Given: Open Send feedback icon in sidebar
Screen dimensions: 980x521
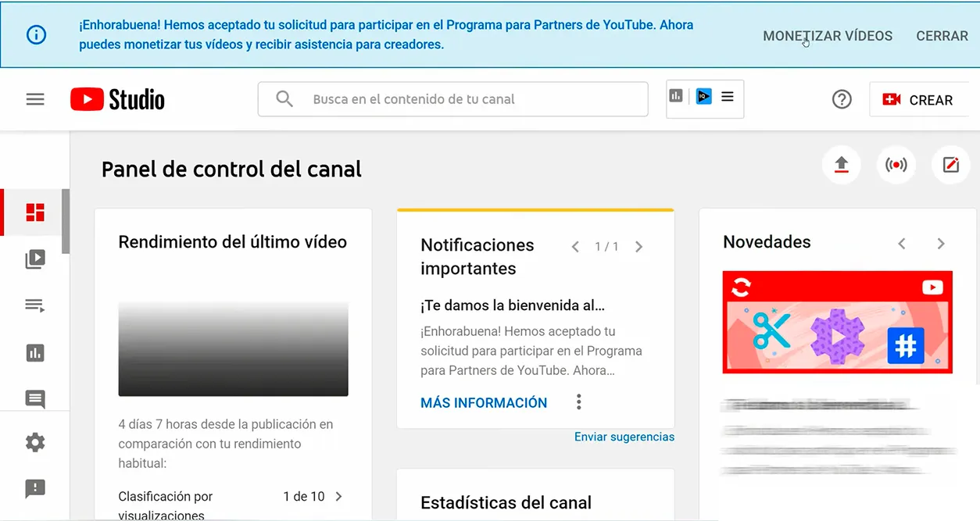Looking at the screenshot, I should [35, 489].
